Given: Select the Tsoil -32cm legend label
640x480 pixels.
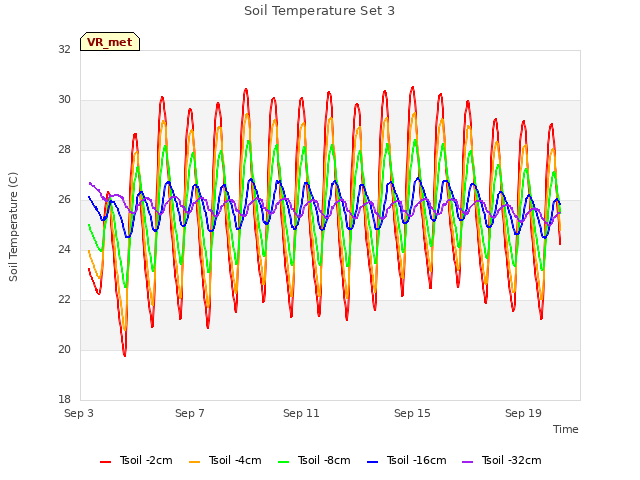Looking at the screenshot, I should [511, 460].
